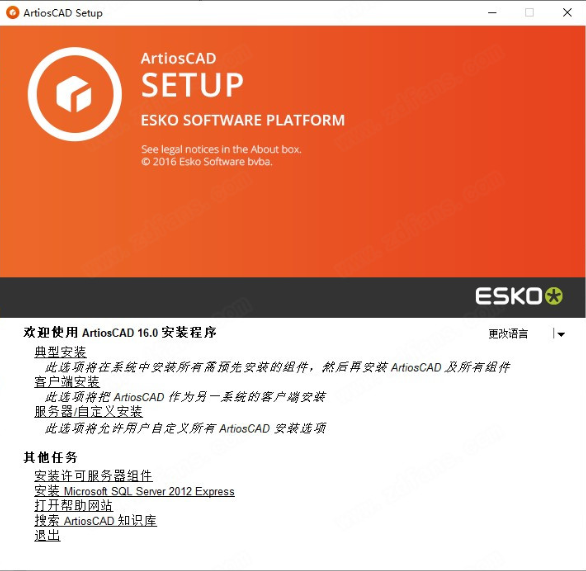Click the typical install description text
Image resolution: width=586 pixels, height=571 pixels.
[x=277, y=367]
